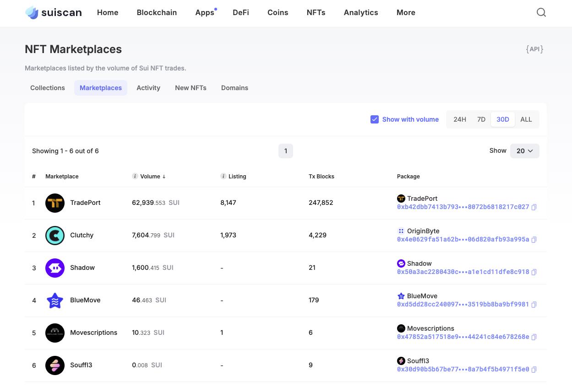Screen dimensions: 572x392
Task: Copy the Shadow package address
Action: 534,272
